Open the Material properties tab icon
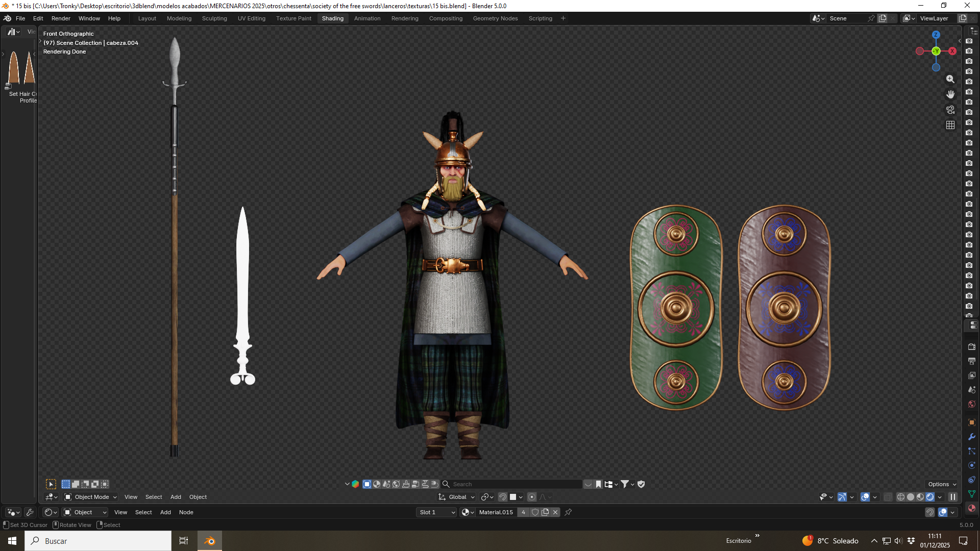980x551 pixels. [972, 508]
